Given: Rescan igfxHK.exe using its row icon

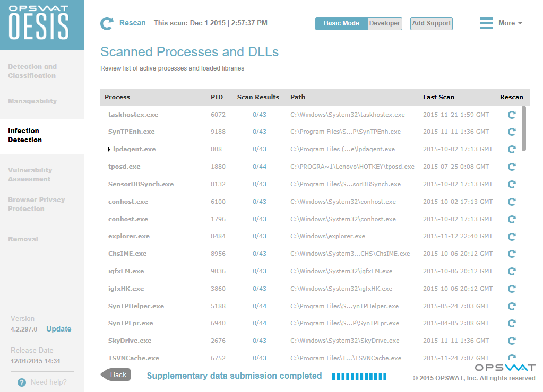Looking at the screenshot, I should [x=512, y=289].
